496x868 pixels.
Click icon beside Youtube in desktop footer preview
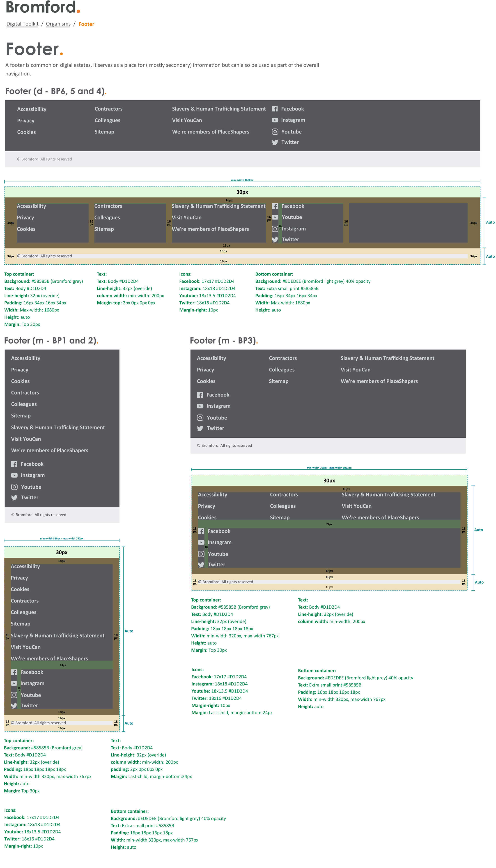[x=275, y=132]
